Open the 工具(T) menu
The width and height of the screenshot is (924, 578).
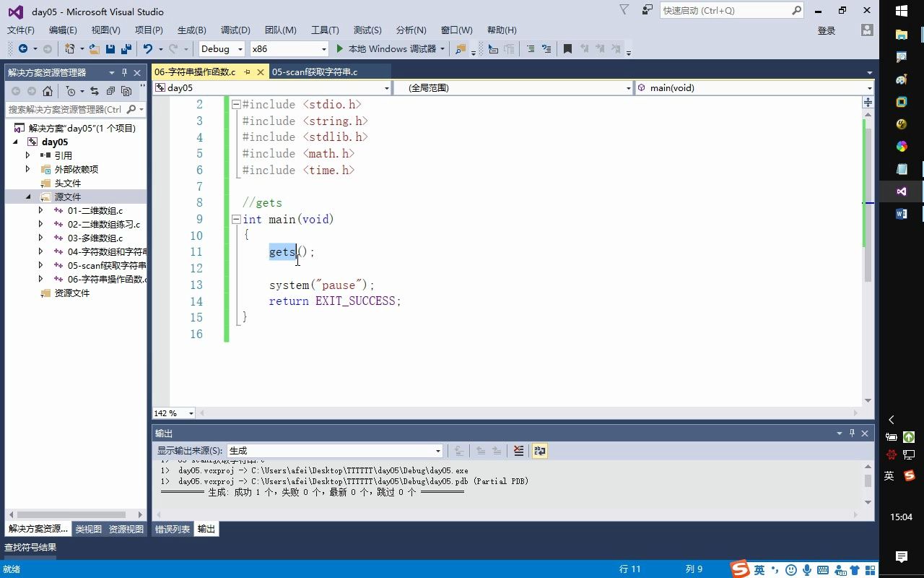tap(325, 30)
